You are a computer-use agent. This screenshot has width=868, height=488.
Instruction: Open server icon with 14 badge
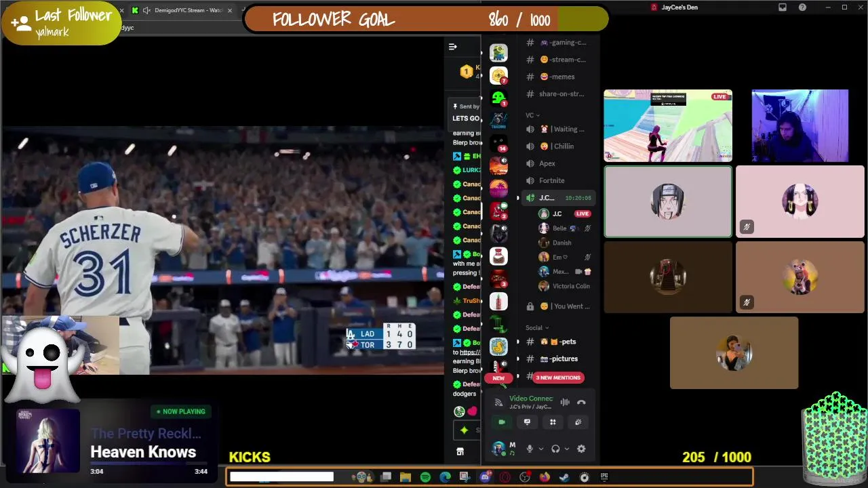point(498,143)
